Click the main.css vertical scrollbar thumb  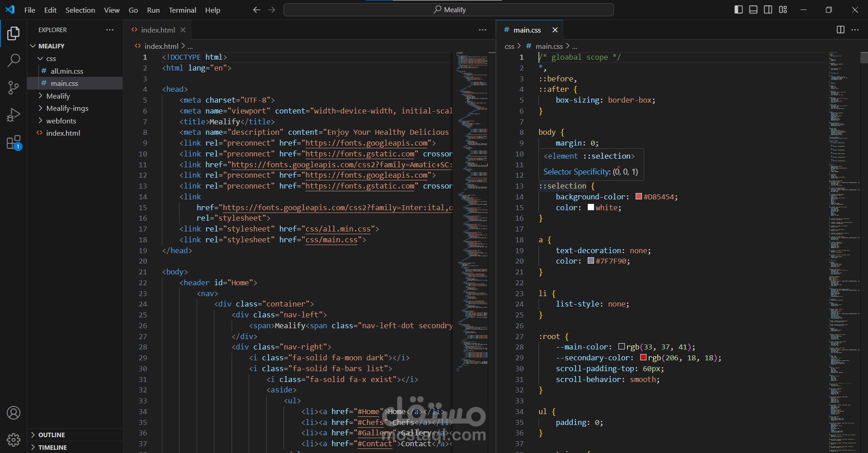[x=864, y=57]
